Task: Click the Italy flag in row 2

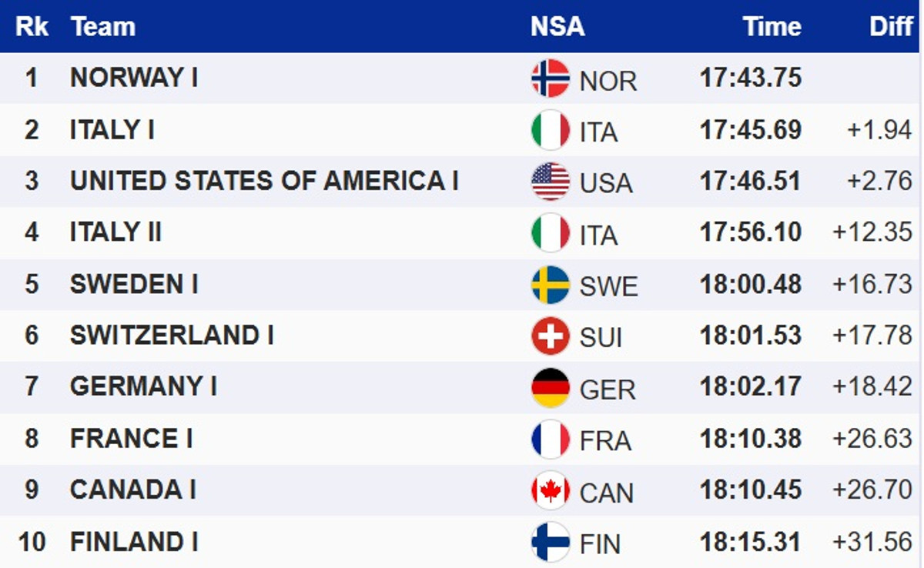Action: [x=551, y=130]
